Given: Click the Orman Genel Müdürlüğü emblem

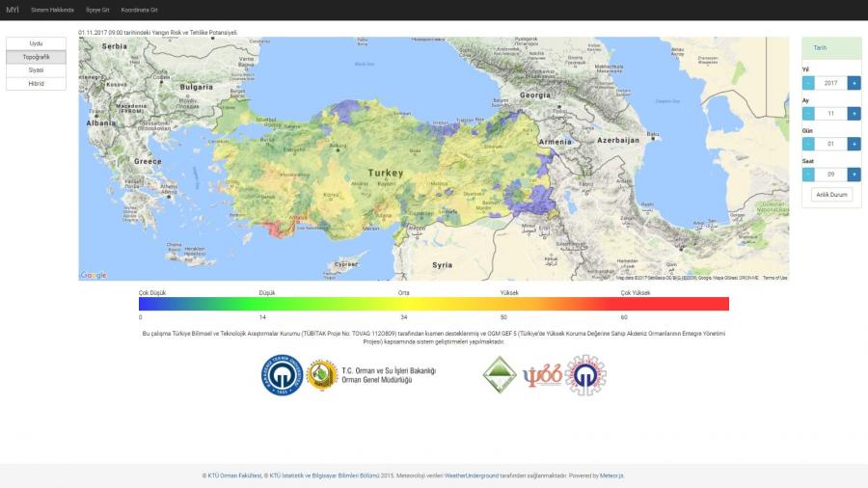Looking at the screenshot, I should click(x=321, y=375).
